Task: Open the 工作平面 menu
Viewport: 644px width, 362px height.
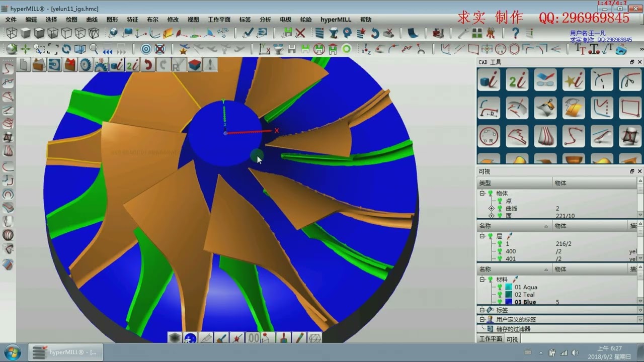Action: 219,20
